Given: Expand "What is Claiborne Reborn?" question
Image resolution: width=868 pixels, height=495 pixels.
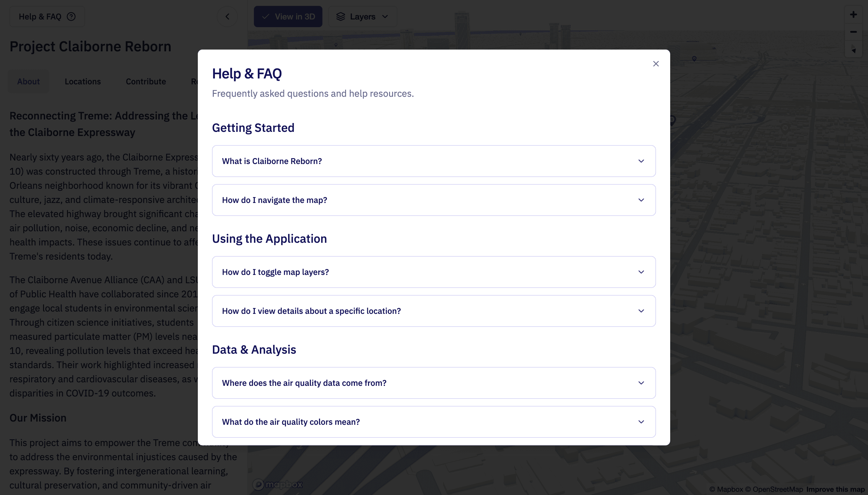Looking at the screenshot, I should [x=434, y=161].
